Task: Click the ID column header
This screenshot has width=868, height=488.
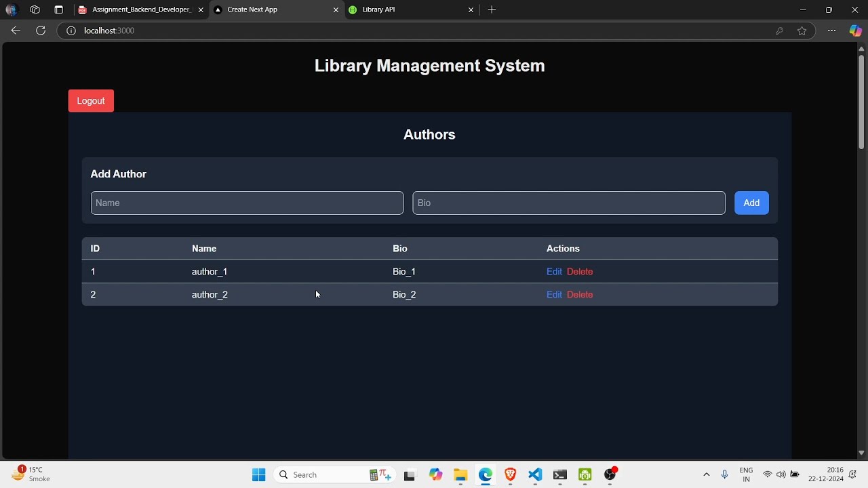Action: tap(95, 249)
